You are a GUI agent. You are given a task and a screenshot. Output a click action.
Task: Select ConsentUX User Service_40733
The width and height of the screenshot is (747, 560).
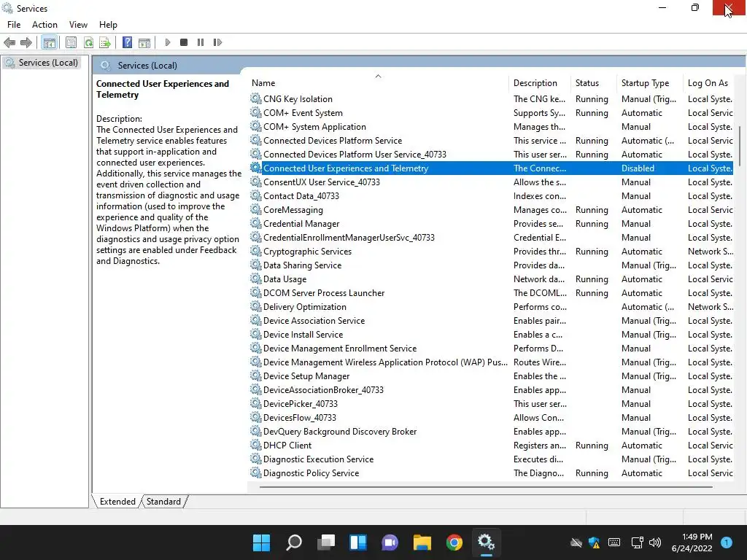(491, 182)
